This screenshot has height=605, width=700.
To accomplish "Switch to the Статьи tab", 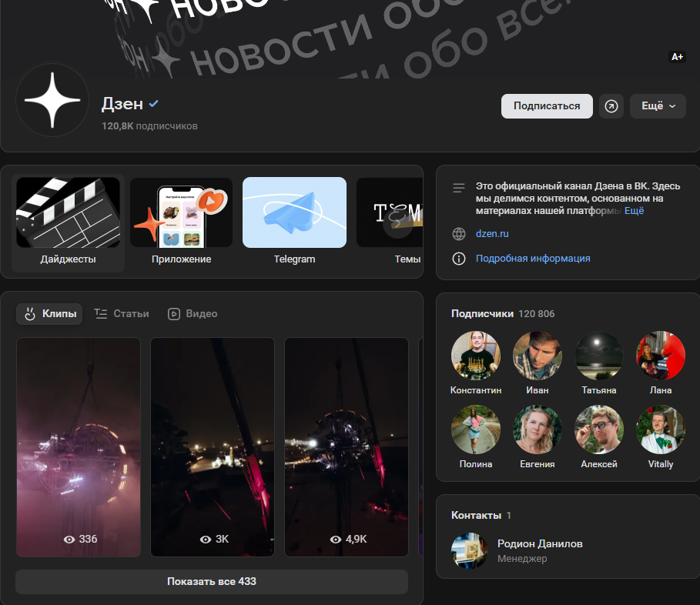I will tap(122, 314).
